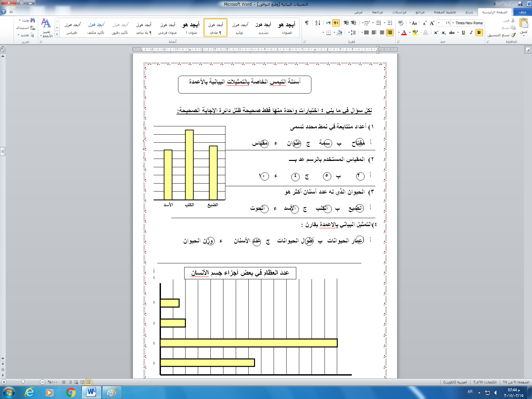Click the Sort A-Z icon
The height and width of the screenshot is (399, 532).
(x=318, y=23)
